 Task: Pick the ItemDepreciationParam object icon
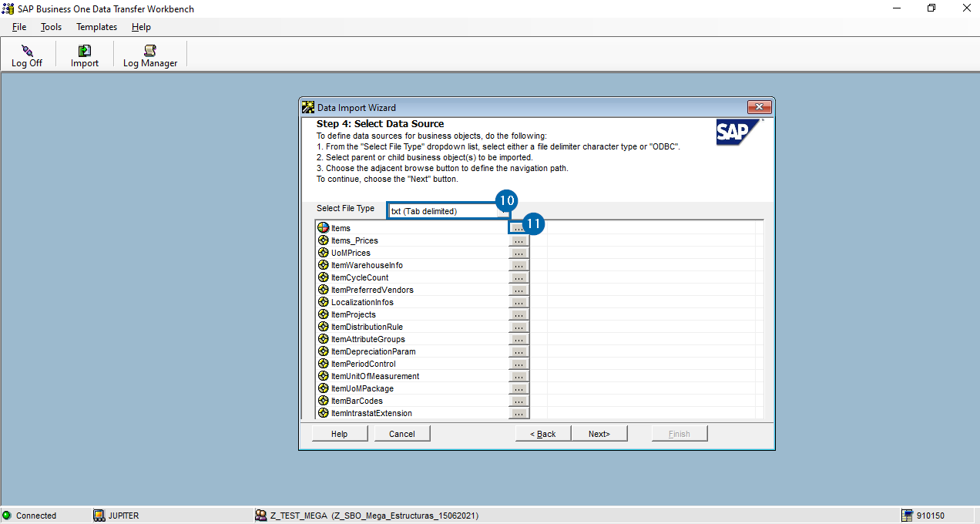point(324,351)
